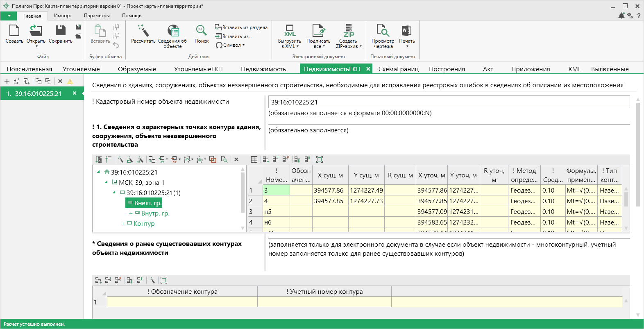
Task: Open Выгрузить в XML dropdown
Action: click(290, 44)
